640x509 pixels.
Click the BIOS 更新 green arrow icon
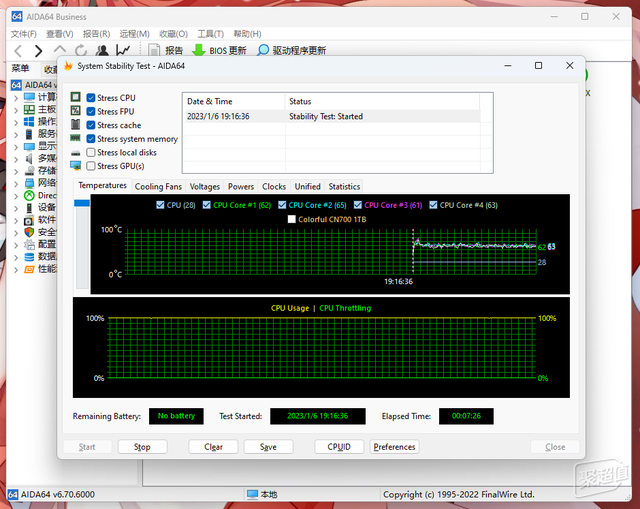[x=199, y=50]
